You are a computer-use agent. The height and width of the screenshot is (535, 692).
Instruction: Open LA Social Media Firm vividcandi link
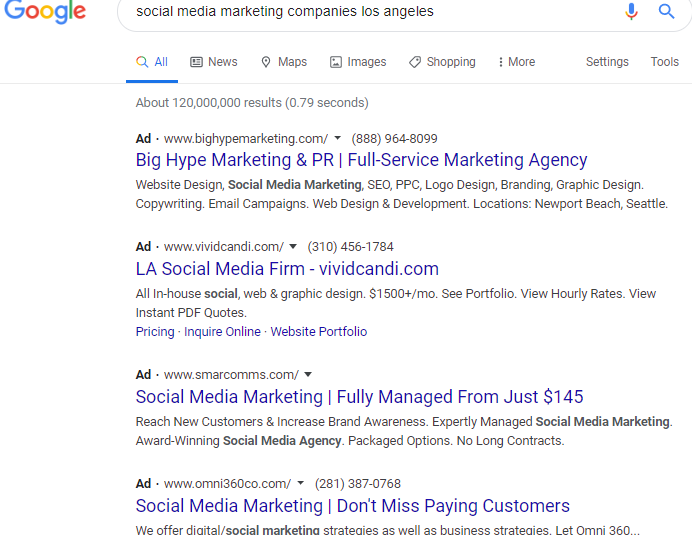point(287,269)
